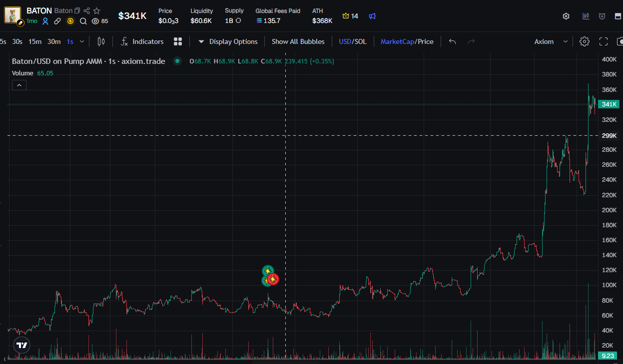
Task: Click the blue megaphone icon
Action: [x=372, y=16]
